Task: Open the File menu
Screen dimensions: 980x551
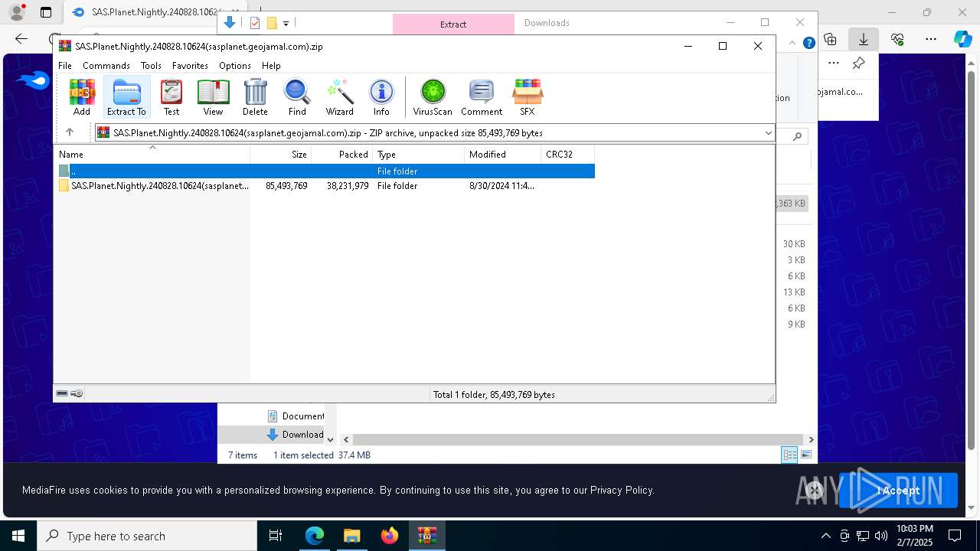Action: pyautogui.click(x=65, y=66)
